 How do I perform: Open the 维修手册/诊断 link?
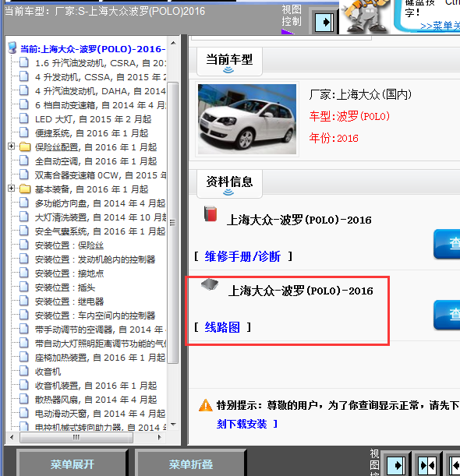[242, 256]
